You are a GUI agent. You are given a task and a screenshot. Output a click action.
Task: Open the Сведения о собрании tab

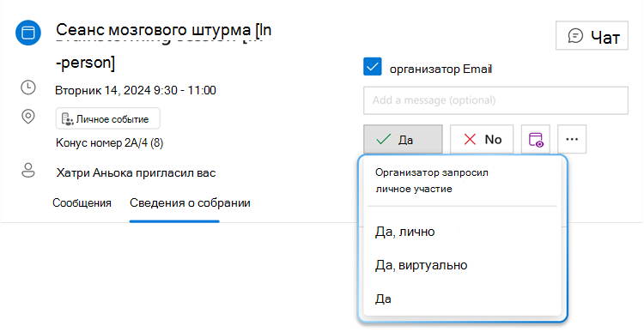tap(190, 202)
